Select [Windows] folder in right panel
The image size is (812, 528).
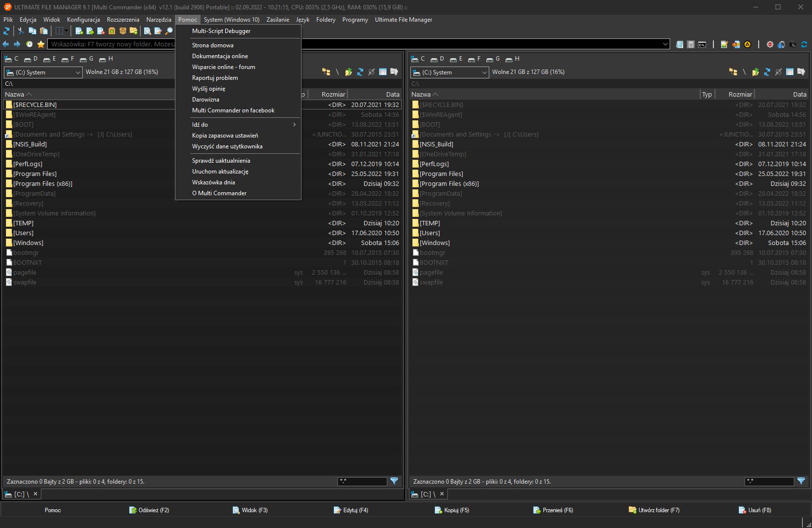(609, 243)
